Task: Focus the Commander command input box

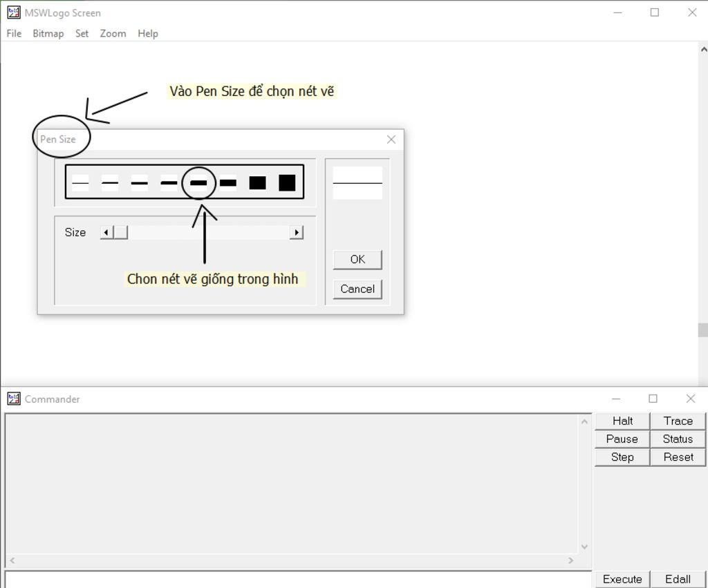Action: 298,580
